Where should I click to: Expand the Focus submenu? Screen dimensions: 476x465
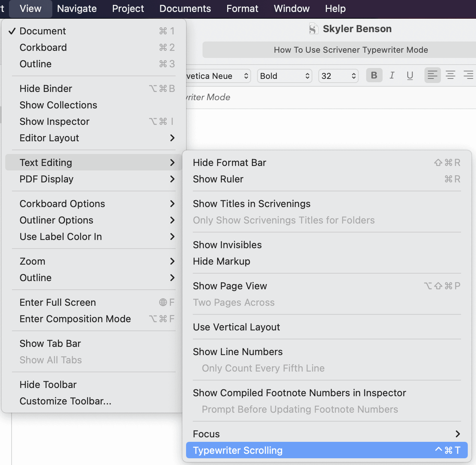click(327, 434)
